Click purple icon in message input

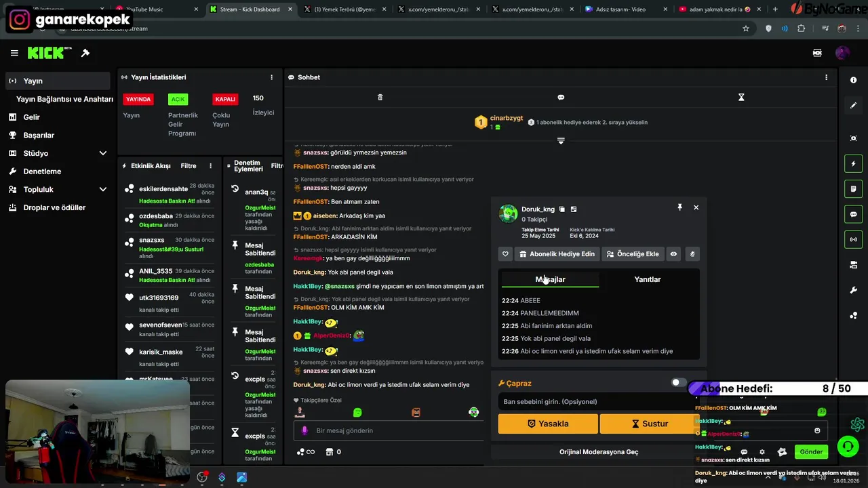[x=304, y=430]
